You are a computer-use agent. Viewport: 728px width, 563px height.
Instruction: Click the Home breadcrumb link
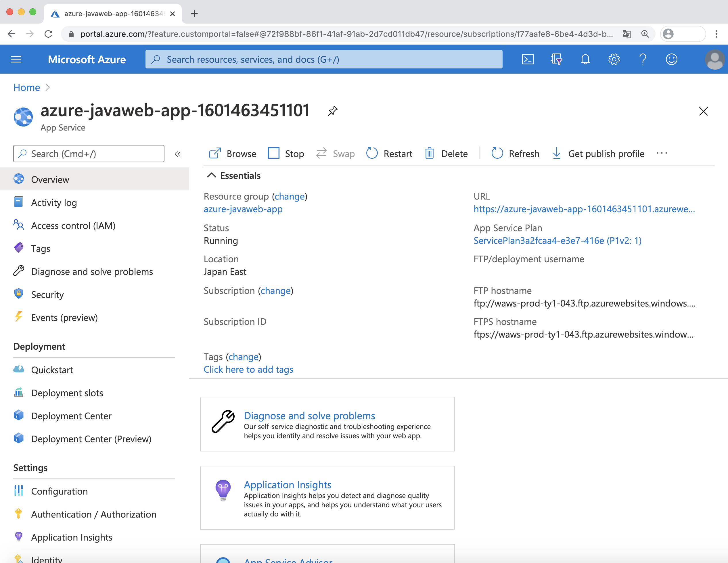tap(27, 87)
